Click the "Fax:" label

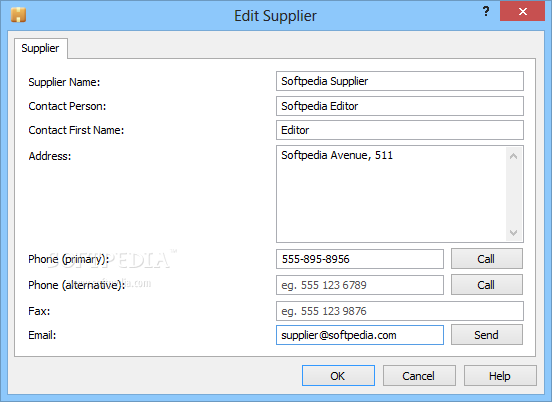[39, 311]
